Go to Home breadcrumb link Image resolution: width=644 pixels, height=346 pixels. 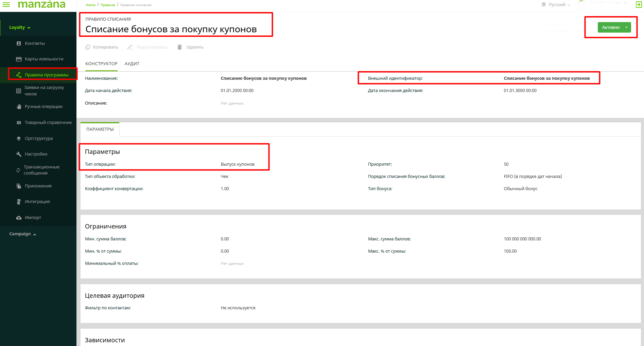90,5
